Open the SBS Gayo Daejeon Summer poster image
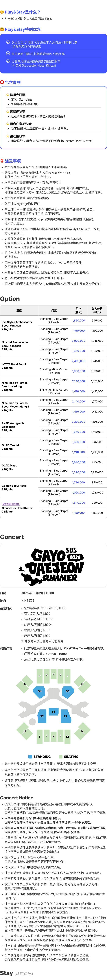Screen dimensions: 107x980 coord(53,565)
